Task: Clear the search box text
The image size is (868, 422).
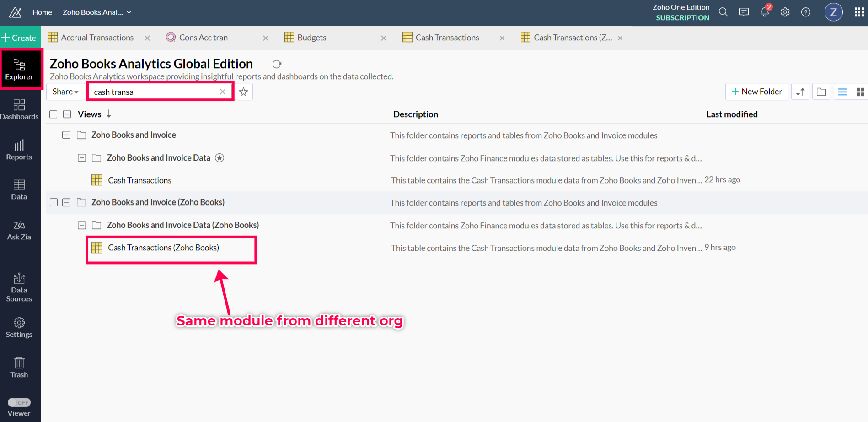Action: coord(223,92)
